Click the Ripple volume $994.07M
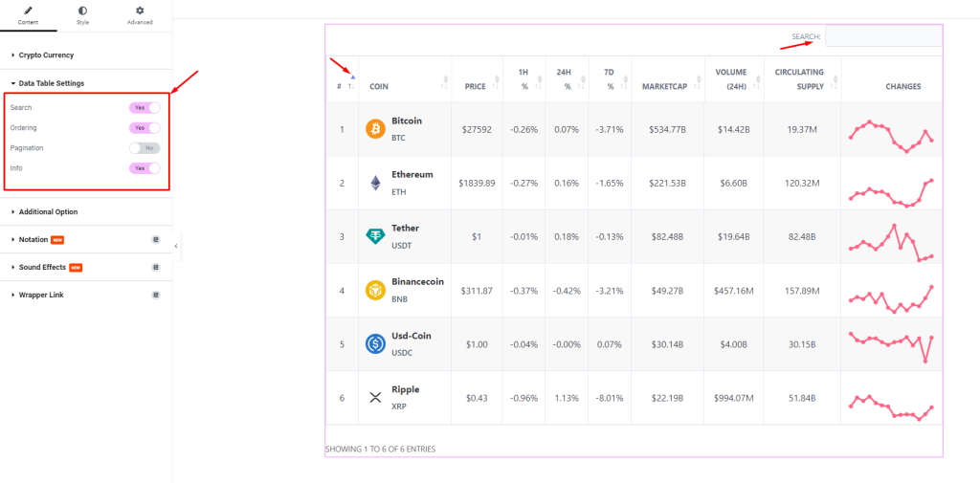Image resolution: width=980 pixels, height=483 pixels. 734,398
